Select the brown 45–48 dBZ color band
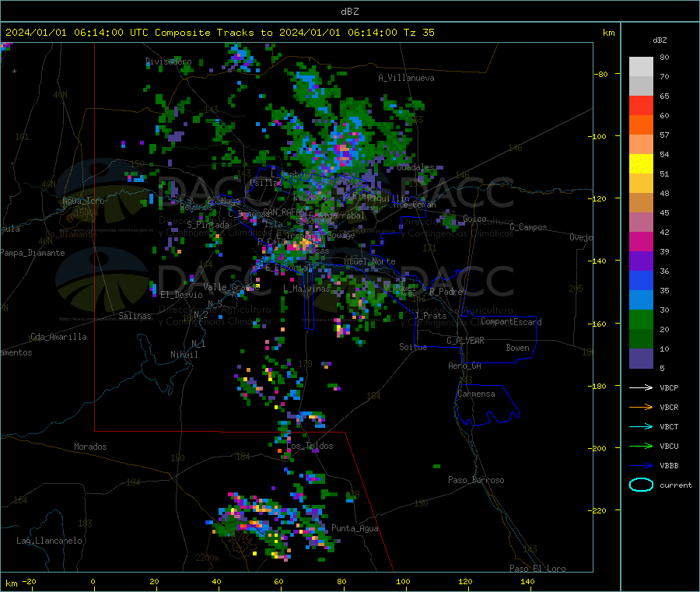 click(641, 203)
